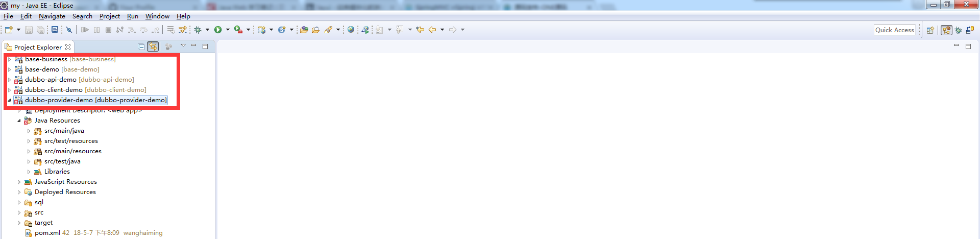Click the New Servlet icon
980x239 pixels.
pos(282,30)
